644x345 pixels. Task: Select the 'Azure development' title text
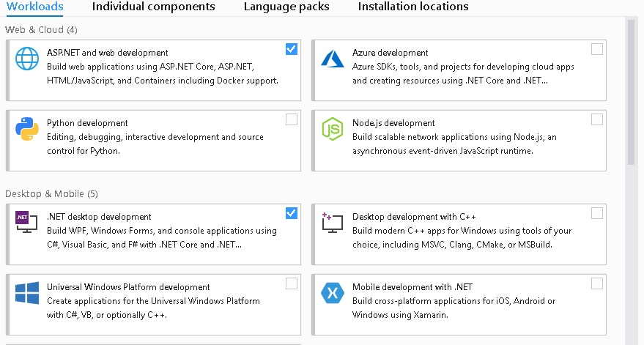[x=391, y=53]
